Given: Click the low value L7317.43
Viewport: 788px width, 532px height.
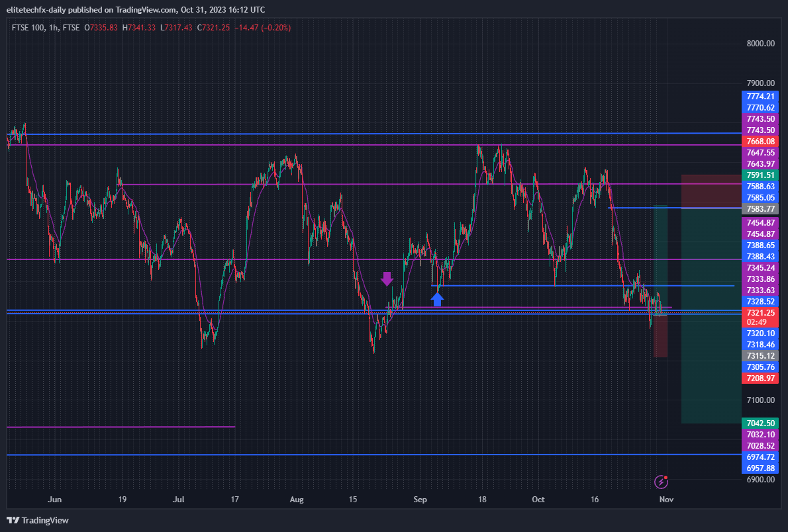Looking at the screenshot, I should point(176,28).
